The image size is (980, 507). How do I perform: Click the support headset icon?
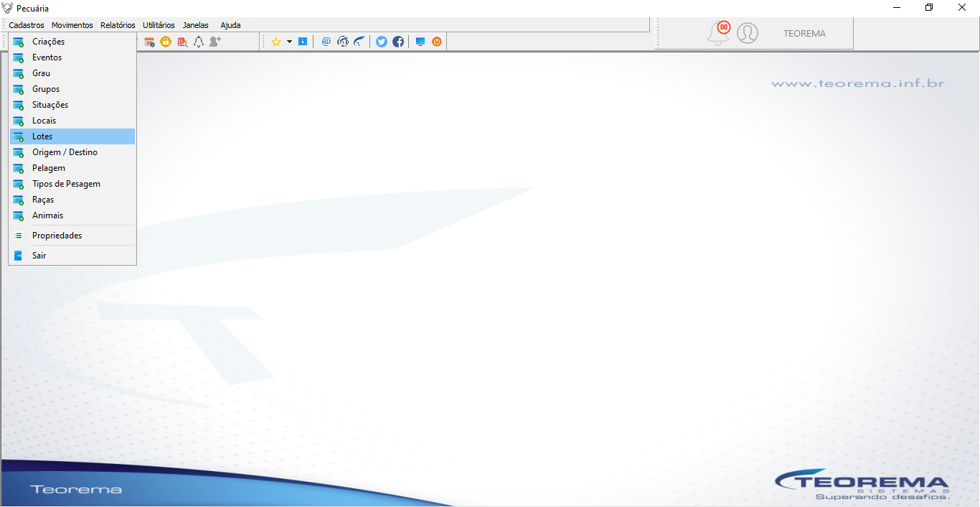tap(343, 42)
